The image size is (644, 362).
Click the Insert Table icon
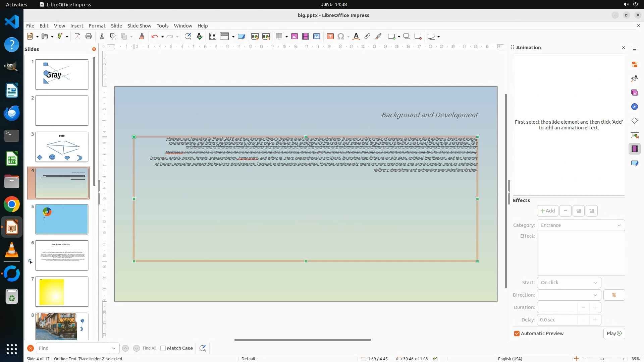[279, 37]
